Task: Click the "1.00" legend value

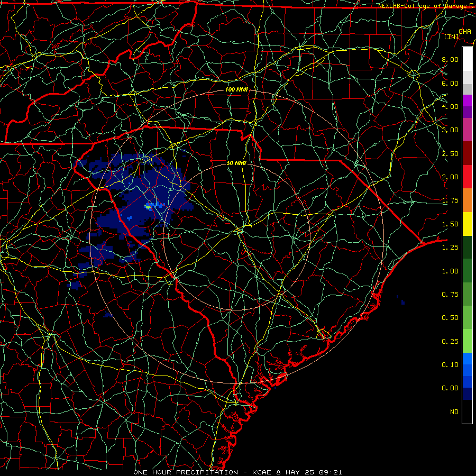Action: [450, 271]
